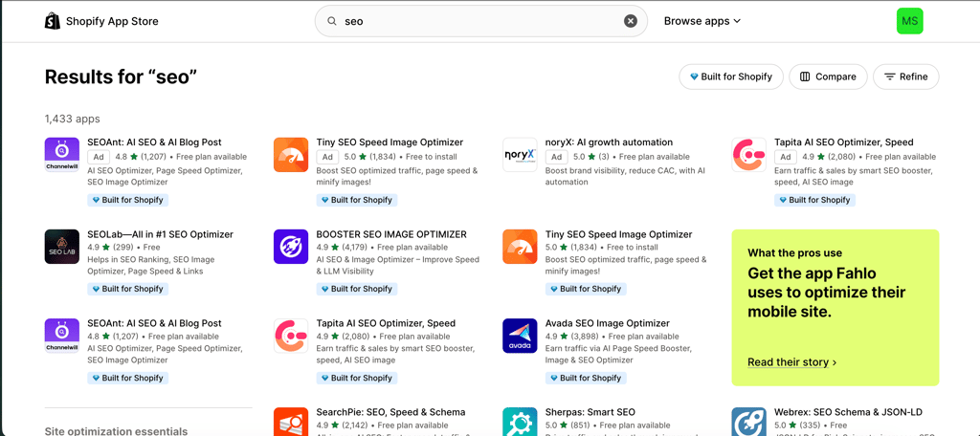
Task: Click the Site optimization essentials heading
Action: (x=116, y=431)
